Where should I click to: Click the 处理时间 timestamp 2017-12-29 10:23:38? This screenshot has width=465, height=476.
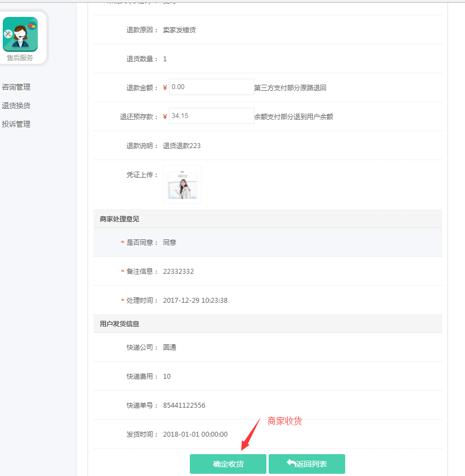coord(195,301)
